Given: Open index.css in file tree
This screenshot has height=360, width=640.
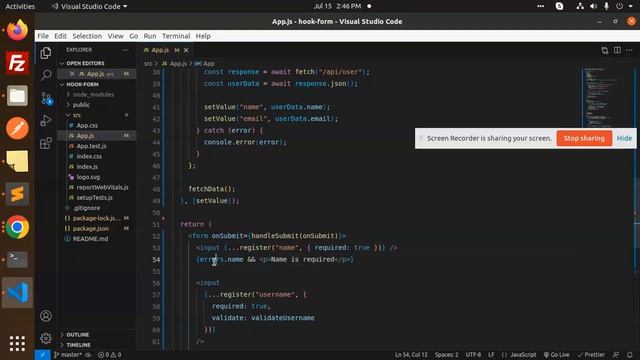Looking at the screenshot, I should tap(89, 156).
